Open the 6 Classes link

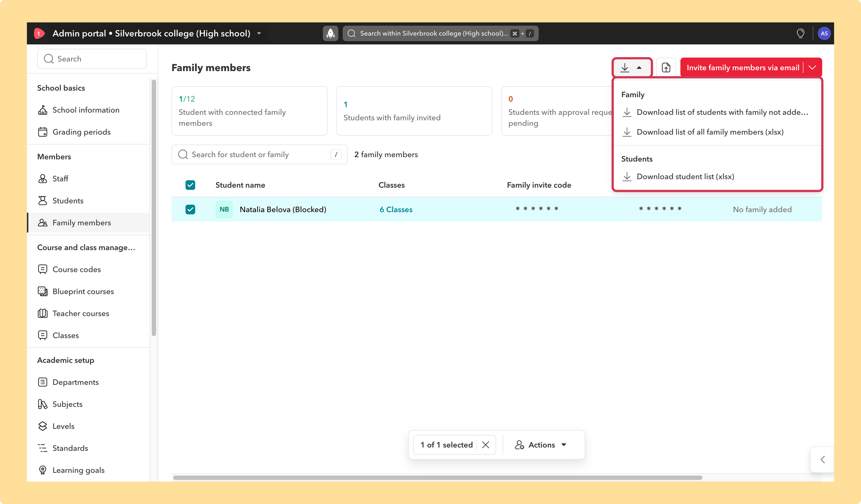[x=396, y=210]
